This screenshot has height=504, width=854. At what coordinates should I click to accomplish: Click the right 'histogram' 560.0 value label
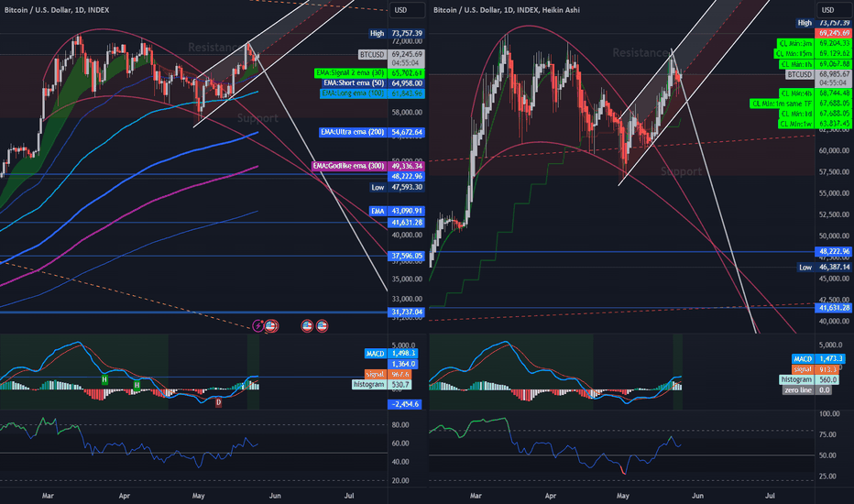point(809,379)
